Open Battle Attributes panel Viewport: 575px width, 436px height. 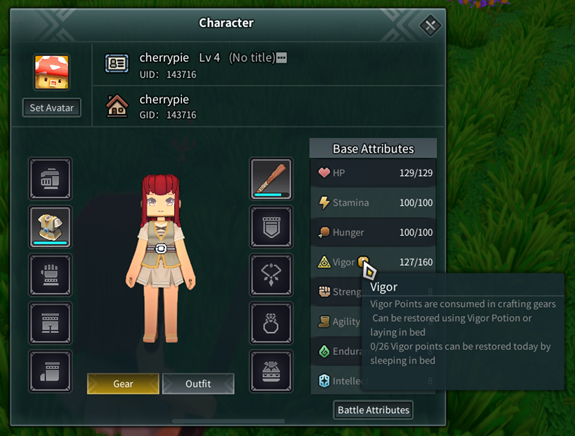click(373, 410)
